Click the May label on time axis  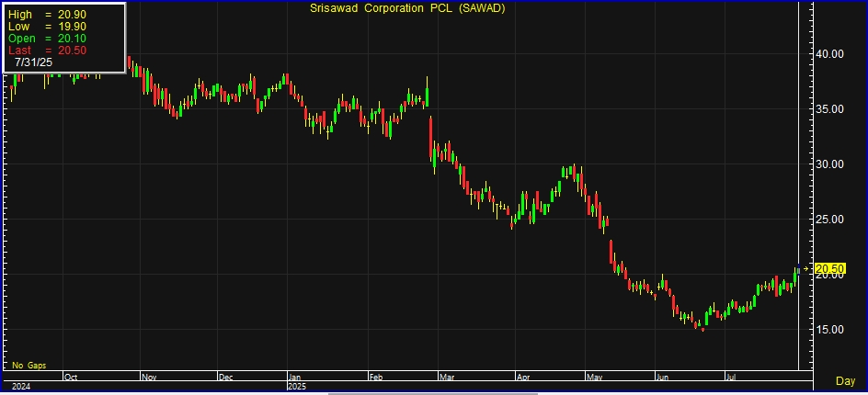(595, 378)
